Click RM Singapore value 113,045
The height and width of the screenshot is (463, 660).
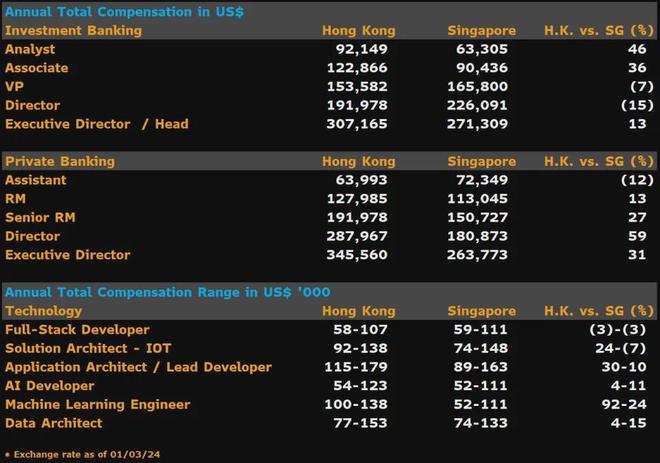tap(477, 199)
